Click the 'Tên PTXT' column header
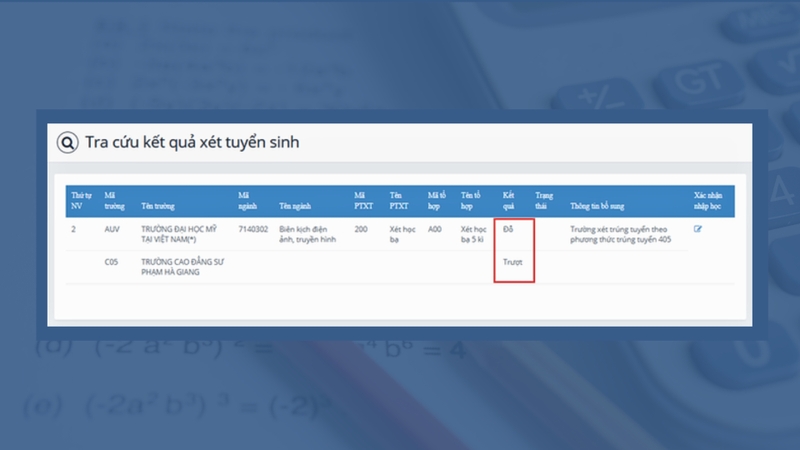The image size is (800, 450). tap(399, 201)
